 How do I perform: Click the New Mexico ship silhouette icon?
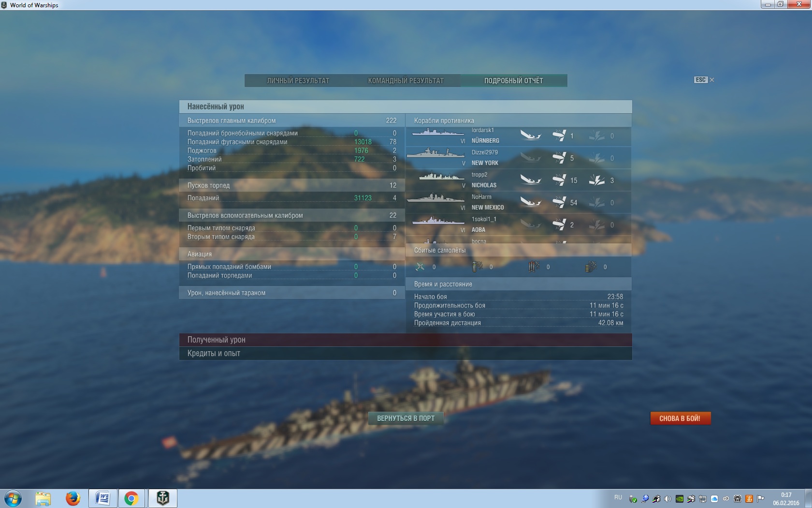(x=435, y=198)
